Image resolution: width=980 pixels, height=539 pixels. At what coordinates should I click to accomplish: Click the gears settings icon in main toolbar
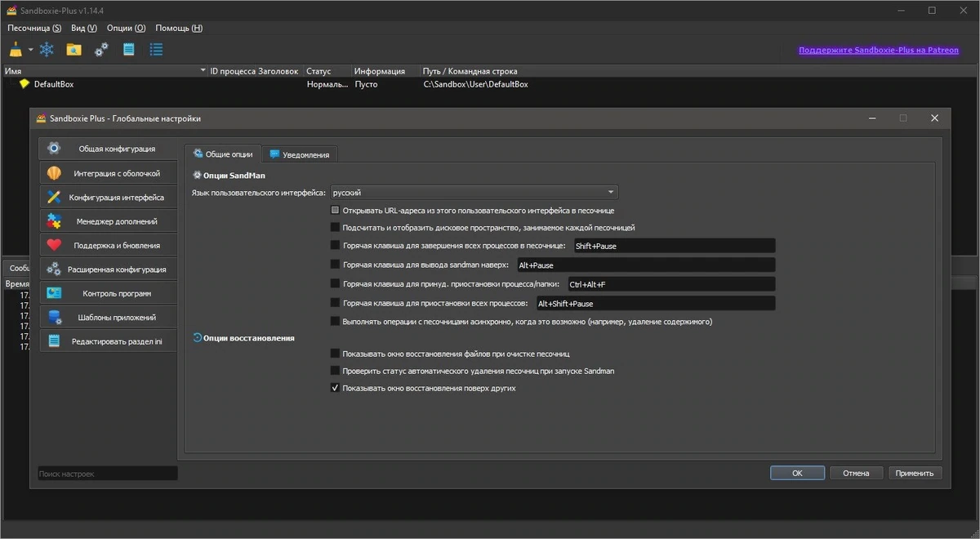click(100, 50)
